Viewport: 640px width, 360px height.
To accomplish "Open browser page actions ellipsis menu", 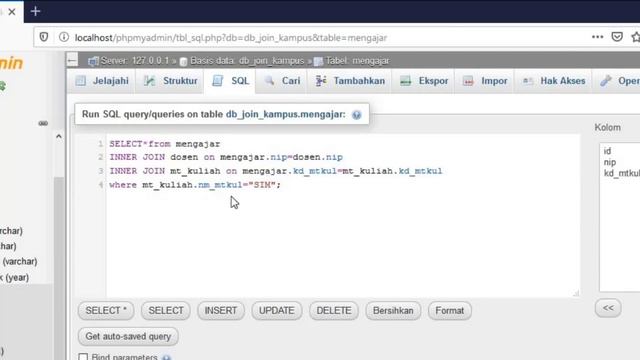I will pos(598,37).
